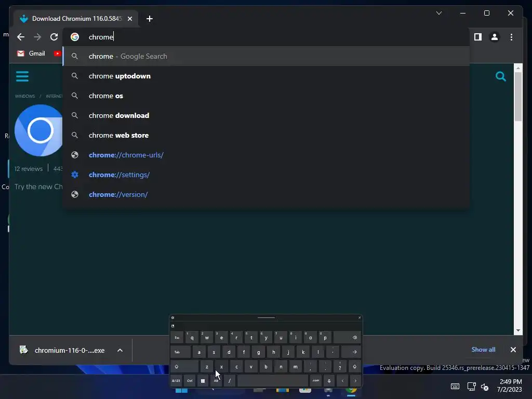Open the clock showing 2:49 PM
532x399 pixels.
[509, 385]
